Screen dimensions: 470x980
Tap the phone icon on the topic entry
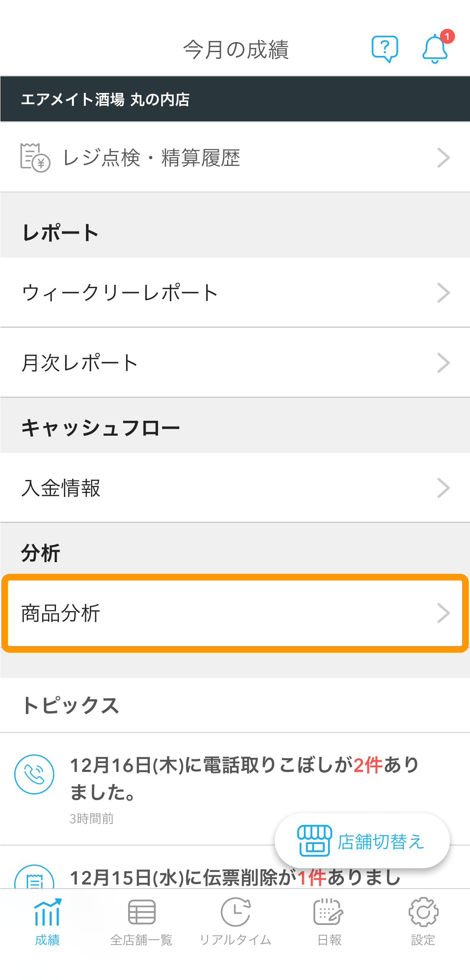pyautogui.click(x=34, y=774)
